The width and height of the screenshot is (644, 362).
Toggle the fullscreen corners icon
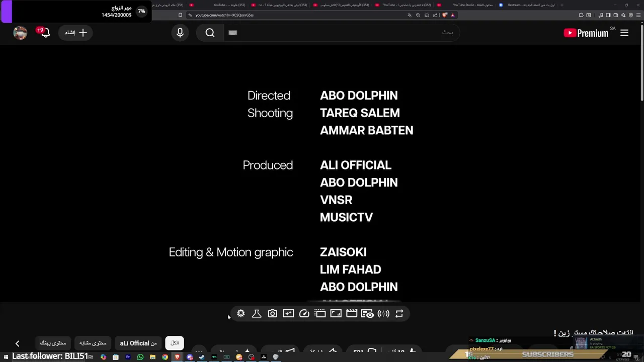point(336,313)
